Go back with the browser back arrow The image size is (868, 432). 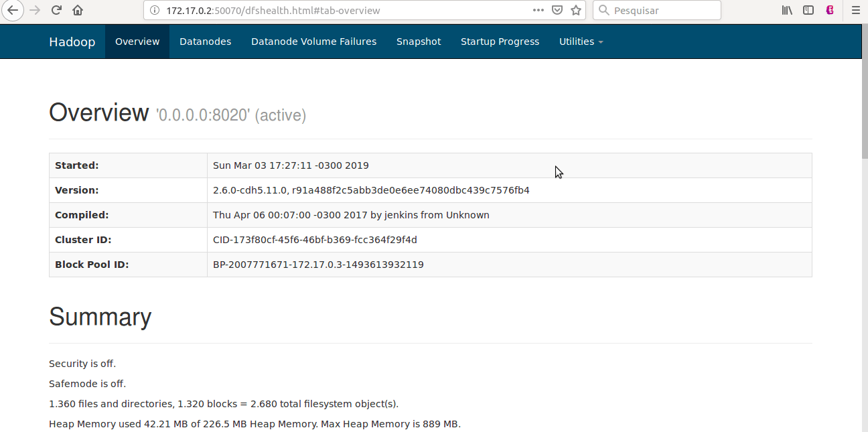click(x=12, y=10)
